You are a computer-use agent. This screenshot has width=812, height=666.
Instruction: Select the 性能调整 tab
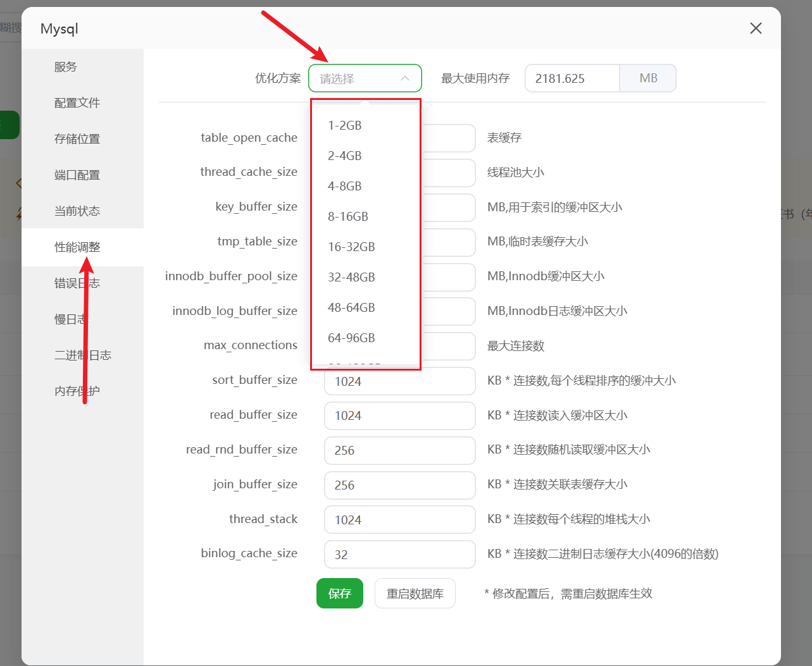pos(77,247)
